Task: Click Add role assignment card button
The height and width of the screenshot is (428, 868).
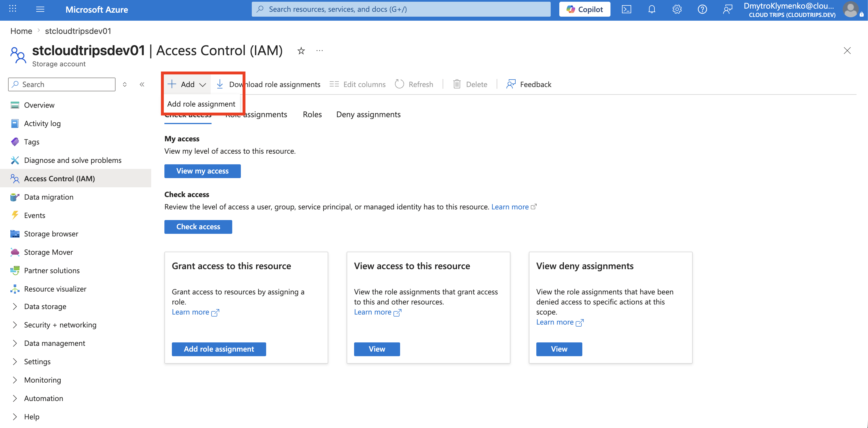Action: click(x=219, y=349)
